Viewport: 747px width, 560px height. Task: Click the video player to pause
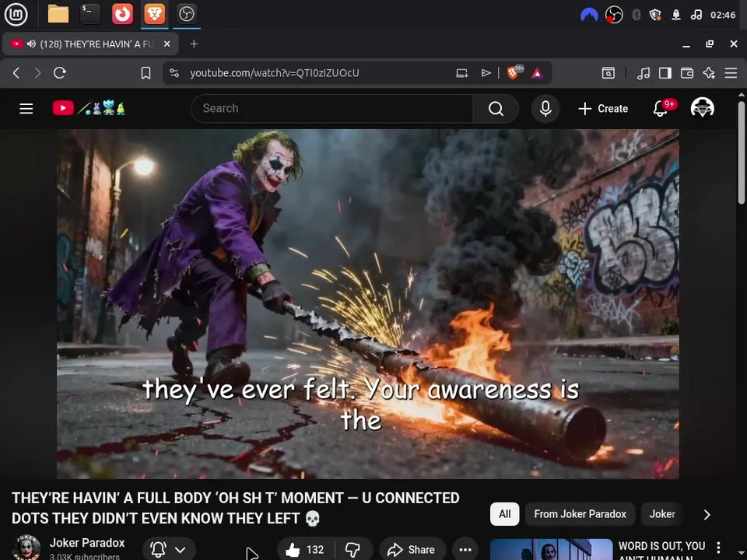(x=368, y=304)
